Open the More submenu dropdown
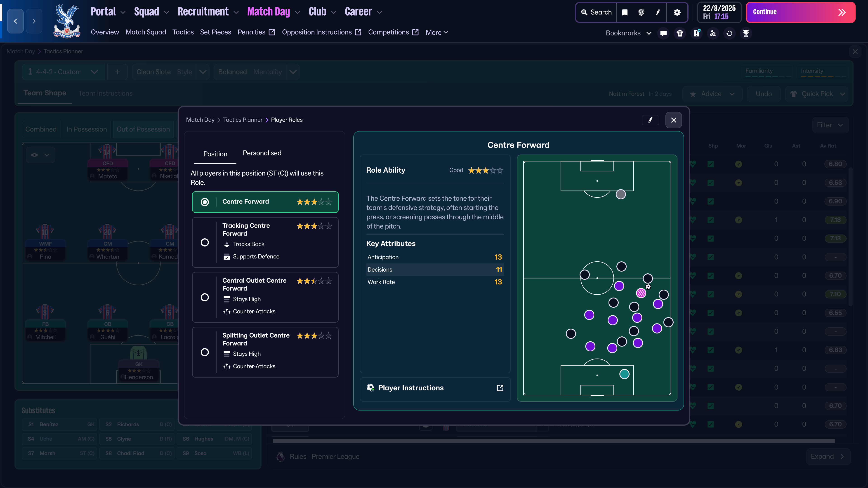The height and width of the screenshot is (488, 868). click(437, 32)
